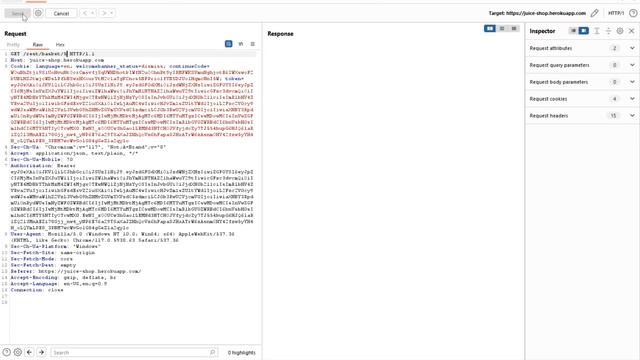Dock Inspector layout to first option
This screenshot has width=640, height=360.
(x=573, y=31)
